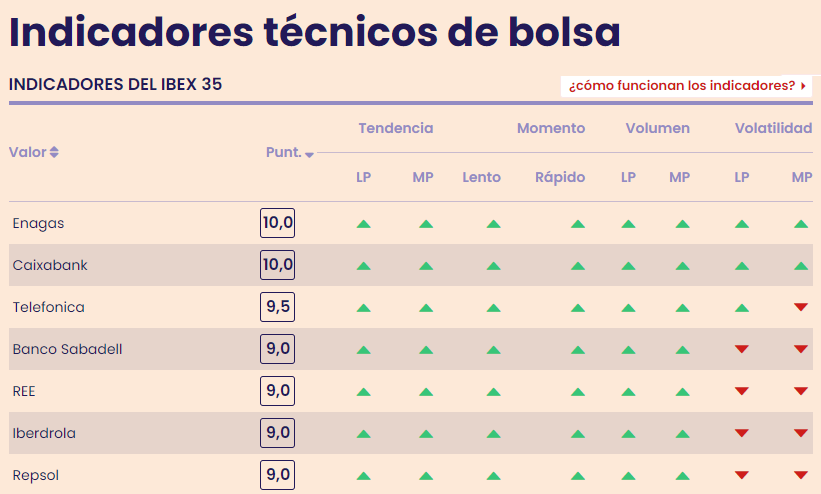The image size is (821, 494).
Task: Click the Tendencia column group header
Action: point(395,128)
